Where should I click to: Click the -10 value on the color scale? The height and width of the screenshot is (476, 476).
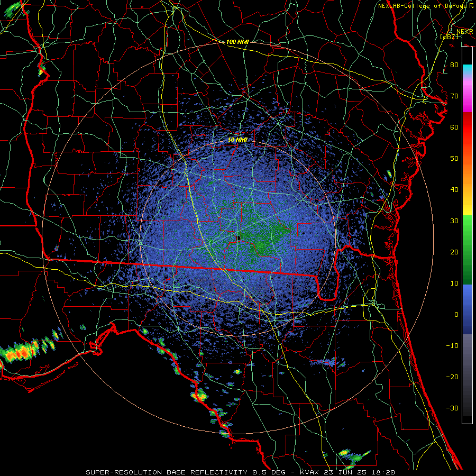pos(452,346)
